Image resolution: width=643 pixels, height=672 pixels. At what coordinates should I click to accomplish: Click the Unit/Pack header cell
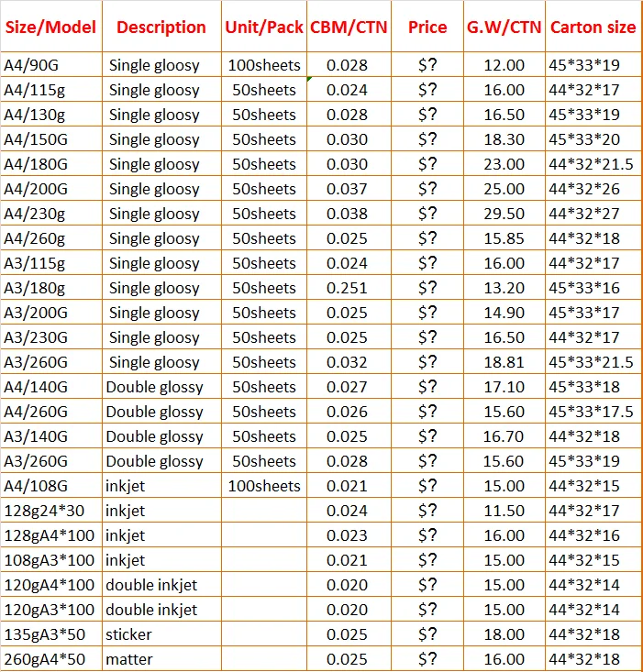(x=263, y=27)
